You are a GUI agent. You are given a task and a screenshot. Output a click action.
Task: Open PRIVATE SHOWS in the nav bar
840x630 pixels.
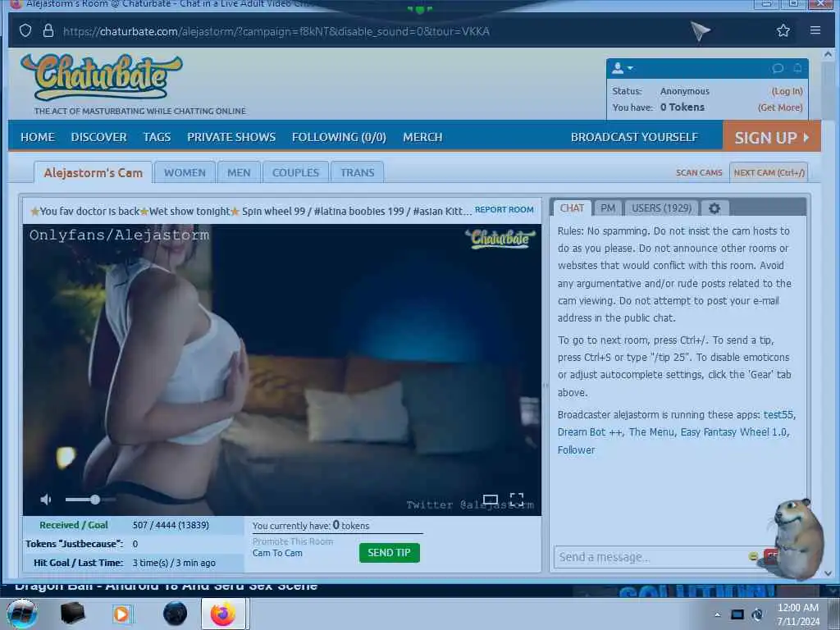click(231, 137)
